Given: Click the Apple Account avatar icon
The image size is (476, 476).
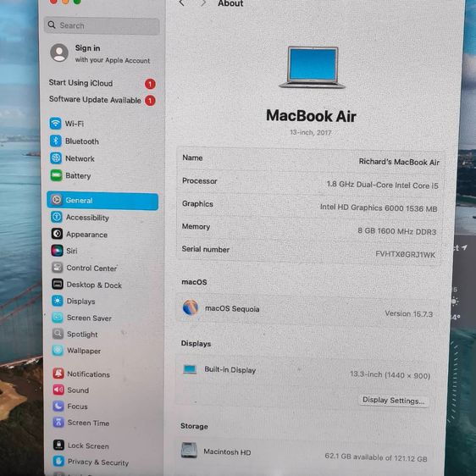Looking at the screenshot, I should (59, 53).
